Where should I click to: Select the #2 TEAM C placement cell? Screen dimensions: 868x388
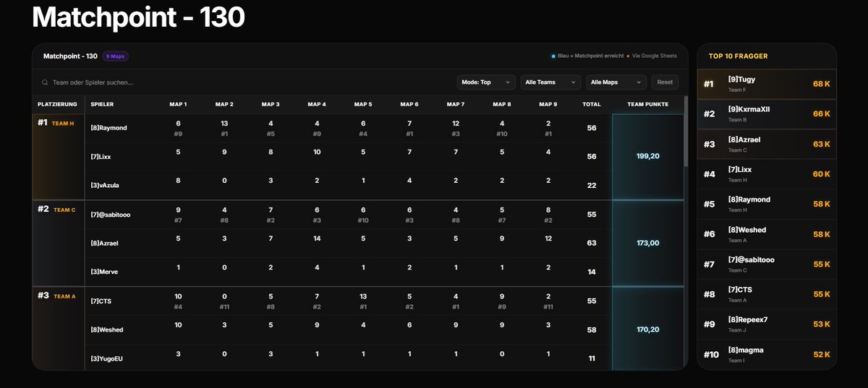(x=59, y=243)
